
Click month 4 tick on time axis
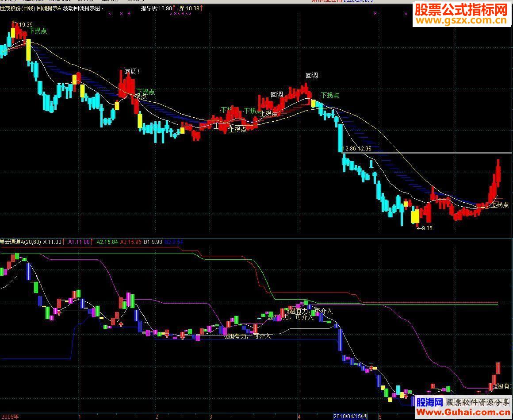(x=299, y=417)
